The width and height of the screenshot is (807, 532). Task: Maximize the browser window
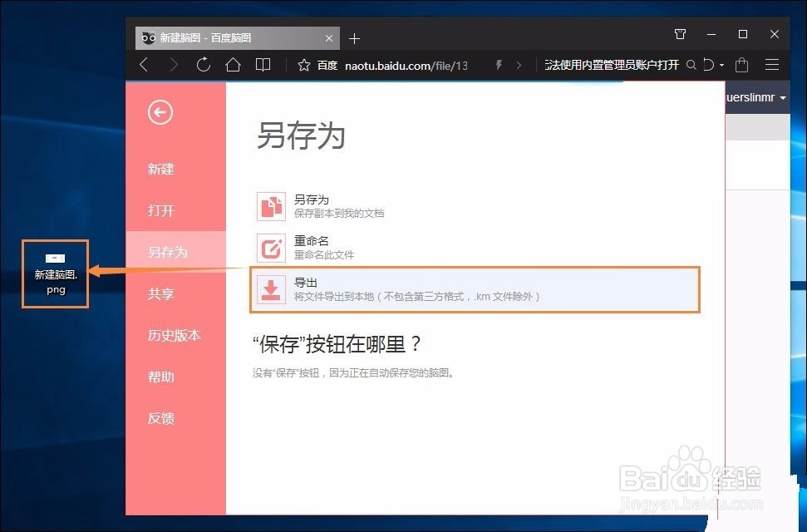743,34
